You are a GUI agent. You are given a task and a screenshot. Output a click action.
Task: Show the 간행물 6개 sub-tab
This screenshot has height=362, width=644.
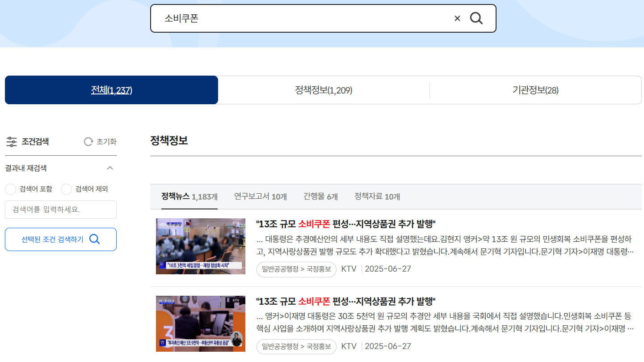coord(320,196)
